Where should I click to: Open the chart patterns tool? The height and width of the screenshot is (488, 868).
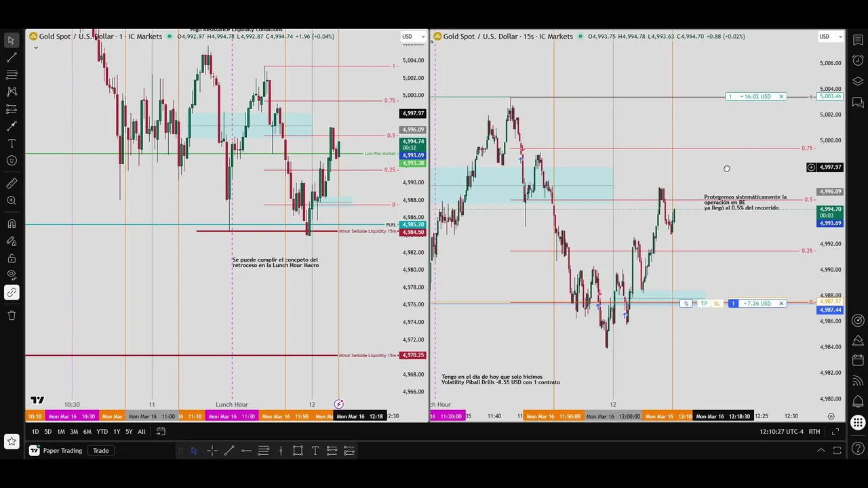point(12,91)
